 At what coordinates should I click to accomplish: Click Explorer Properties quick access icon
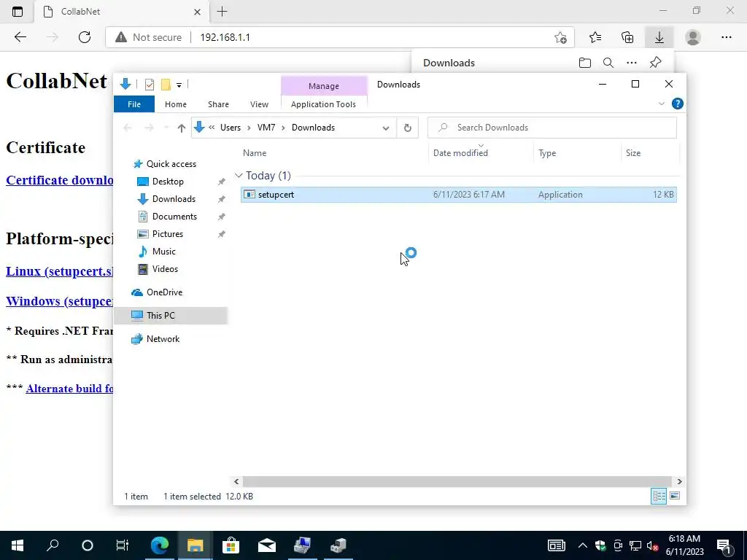point(149,85)
